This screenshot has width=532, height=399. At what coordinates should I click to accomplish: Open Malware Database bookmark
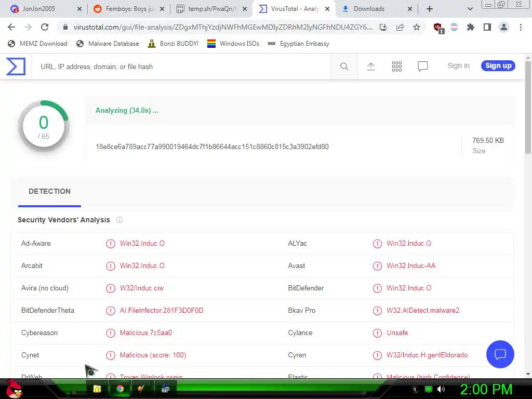pos(108,44)
